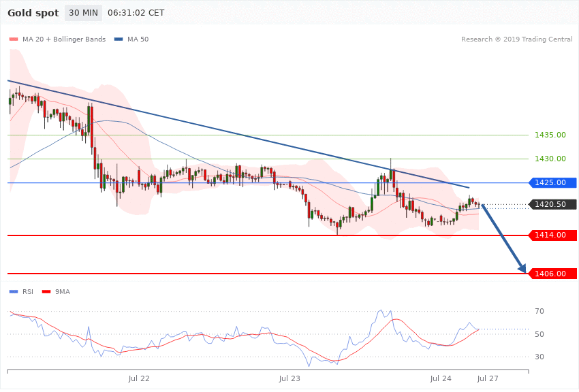The width and height of the screenshot is (579, 392).
Task: Click the MA 50 legend swatch
Action: (x=119, y=39)
